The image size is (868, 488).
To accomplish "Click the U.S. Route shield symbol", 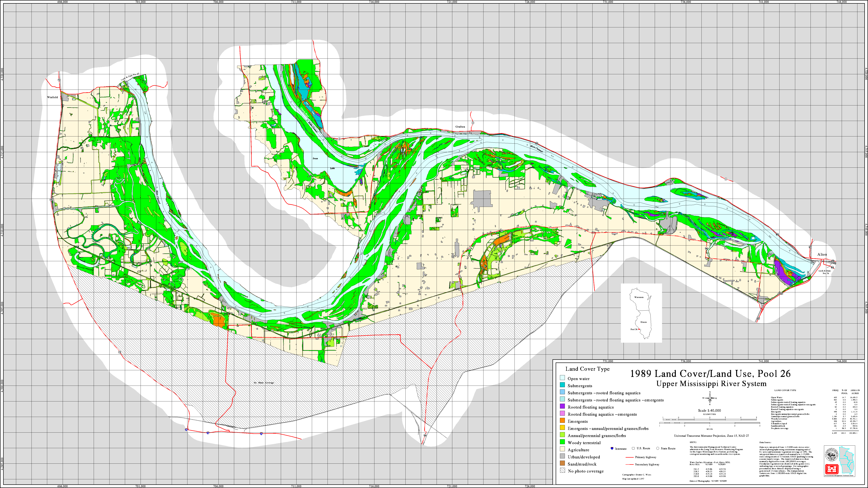I will [633, 448].
